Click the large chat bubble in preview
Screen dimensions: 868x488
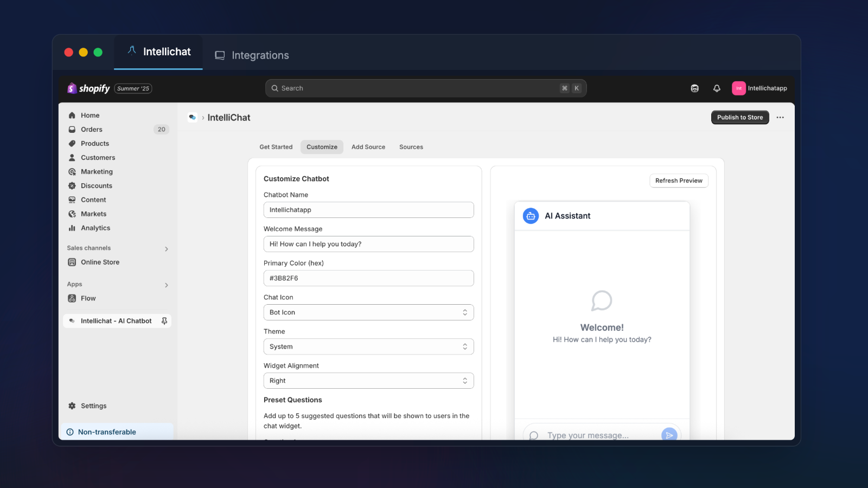click(602, 301)
